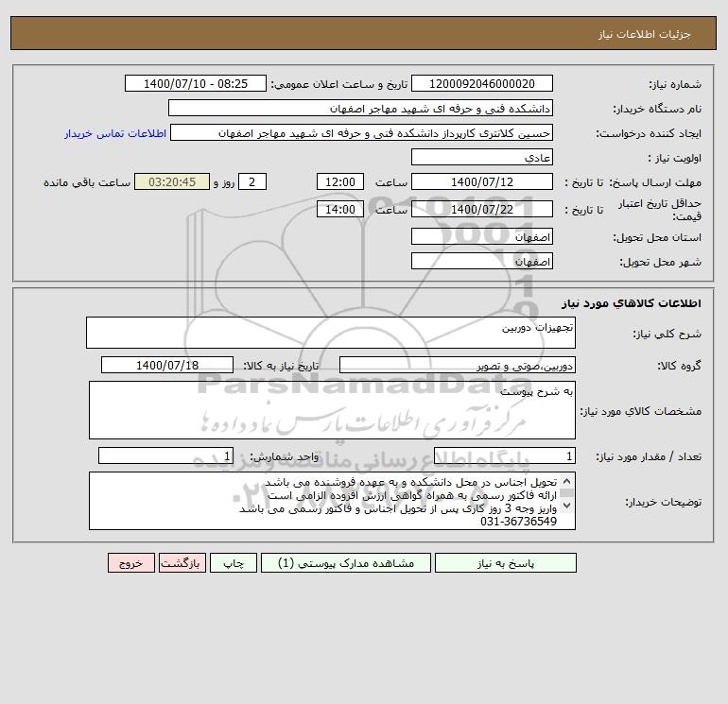Click the priority field عادی

(x=482, y=157)
